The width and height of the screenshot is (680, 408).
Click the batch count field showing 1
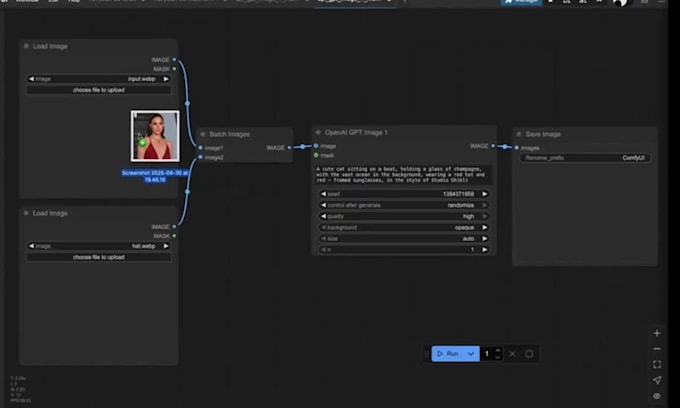487,354
